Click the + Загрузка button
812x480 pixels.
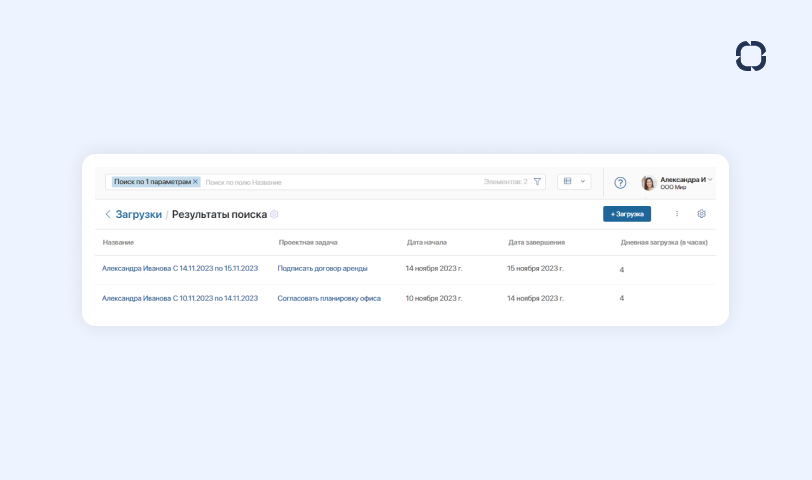tap(627, 214)
